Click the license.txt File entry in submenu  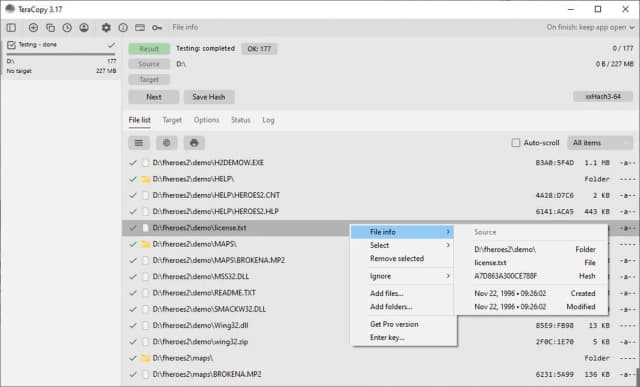coord(535,263)
